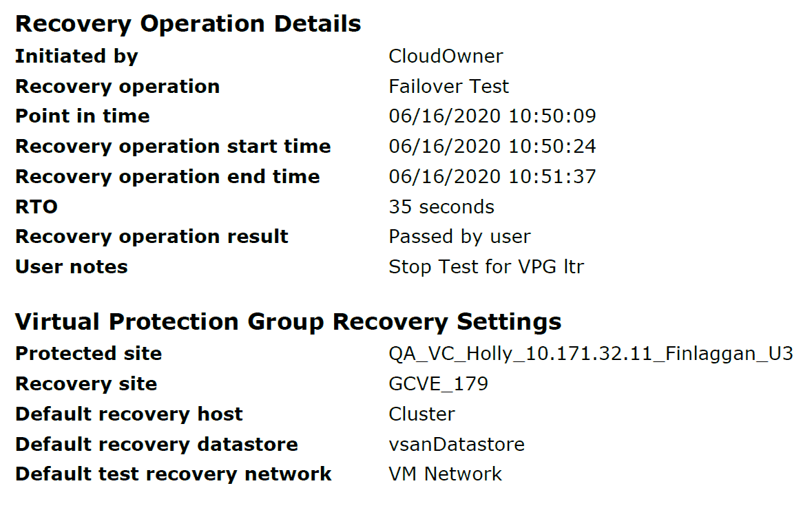This screenshot has width=812, height=519.
Task: Click the VM Network value
Action: (x=445, y=474)
